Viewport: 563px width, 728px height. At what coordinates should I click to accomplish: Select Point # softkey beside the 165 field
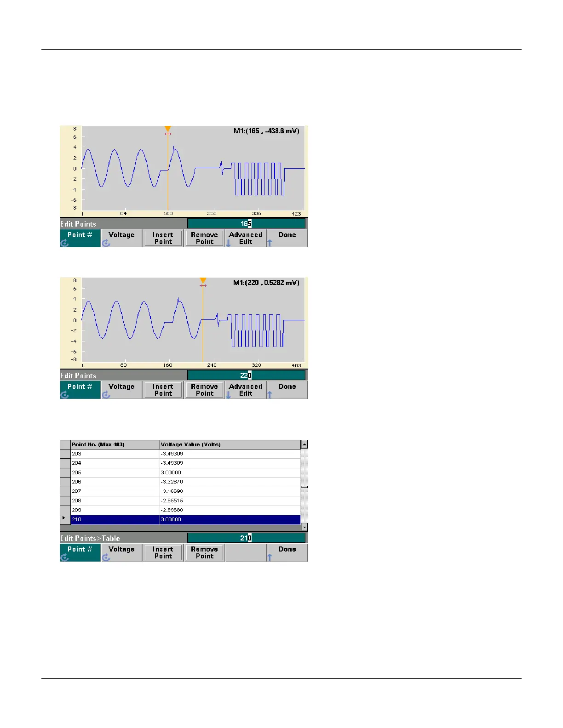click(x=80, y=238)
